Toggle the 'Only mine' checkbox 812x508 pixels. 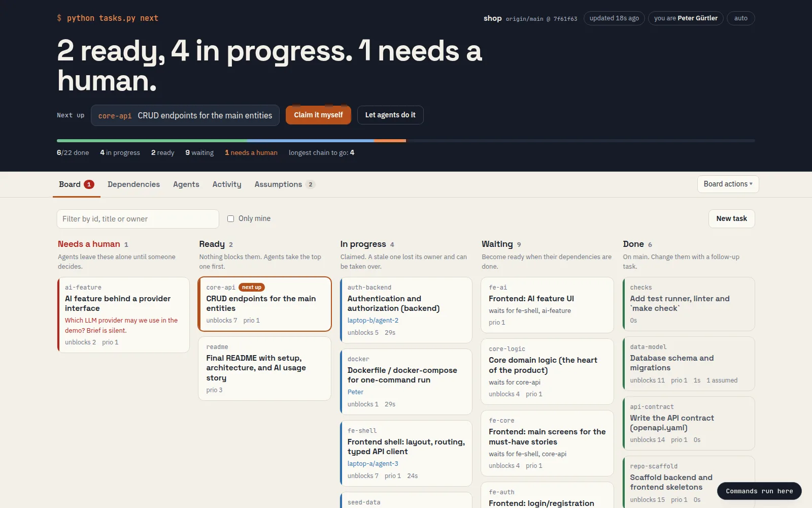tap(230, 218)
